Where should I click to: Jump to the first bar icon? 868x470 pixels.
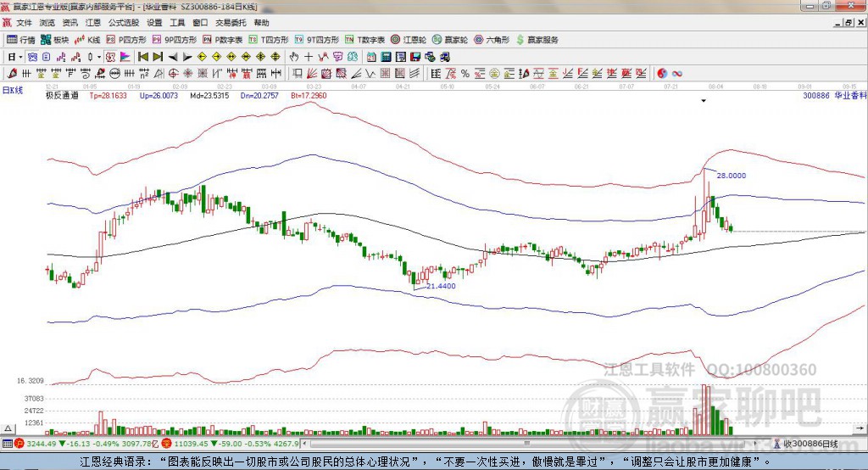[x=143, y=57]
